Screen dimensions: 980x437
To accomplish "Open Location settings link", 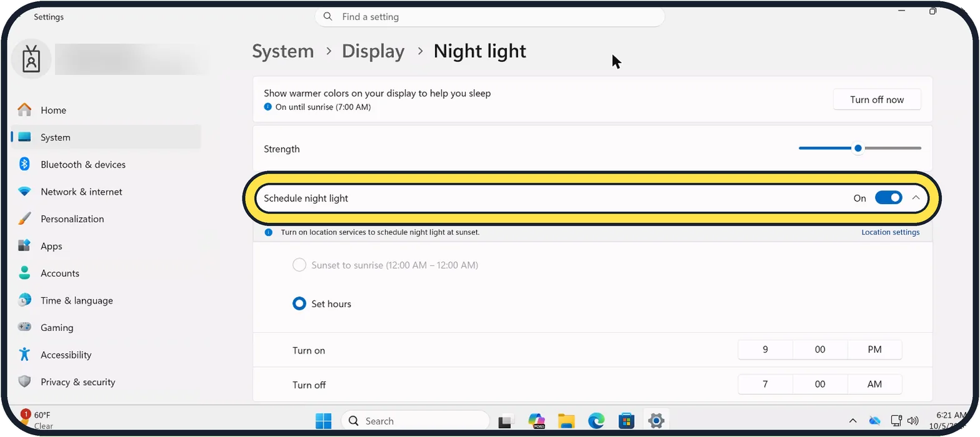I will pyautogui.click(x=891, y=232).
